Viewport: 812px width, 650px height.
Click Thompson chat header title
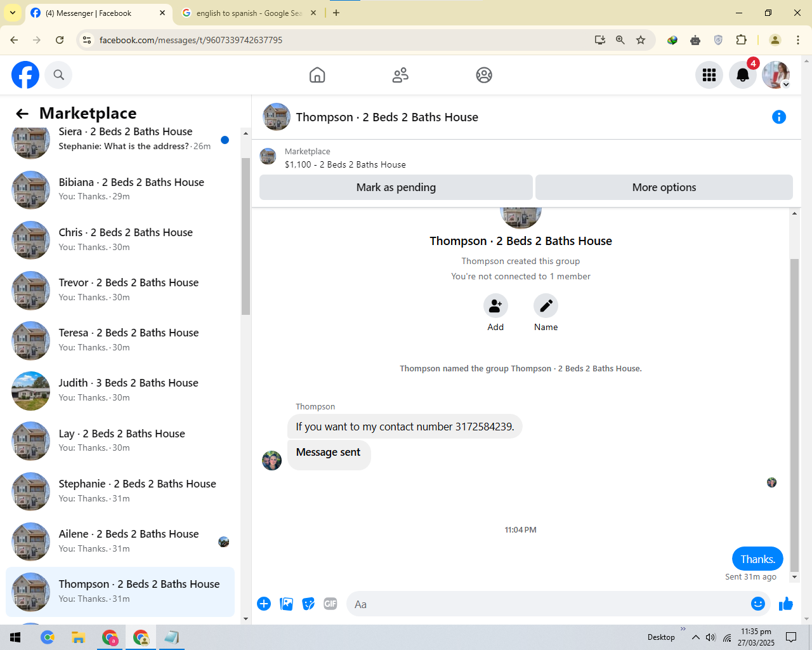387,117
